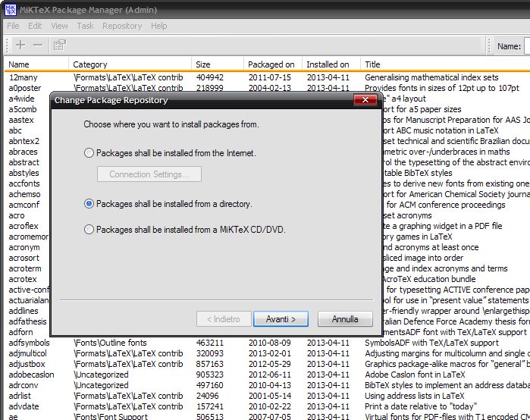Select the aastex package
This screenshot has width=530, height=420.
point(21,120)
